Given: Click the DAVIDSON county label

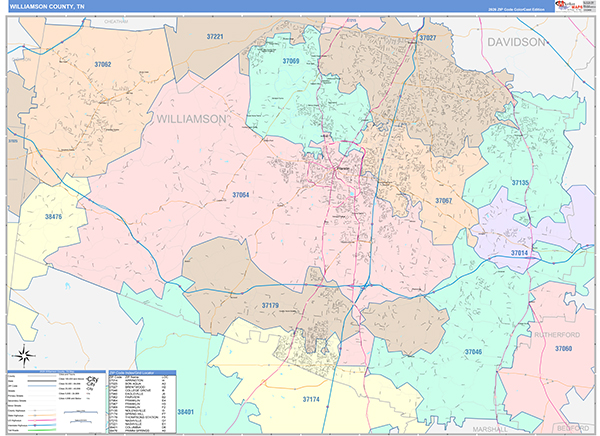Looking at the screenshot, I should point(516,42).
